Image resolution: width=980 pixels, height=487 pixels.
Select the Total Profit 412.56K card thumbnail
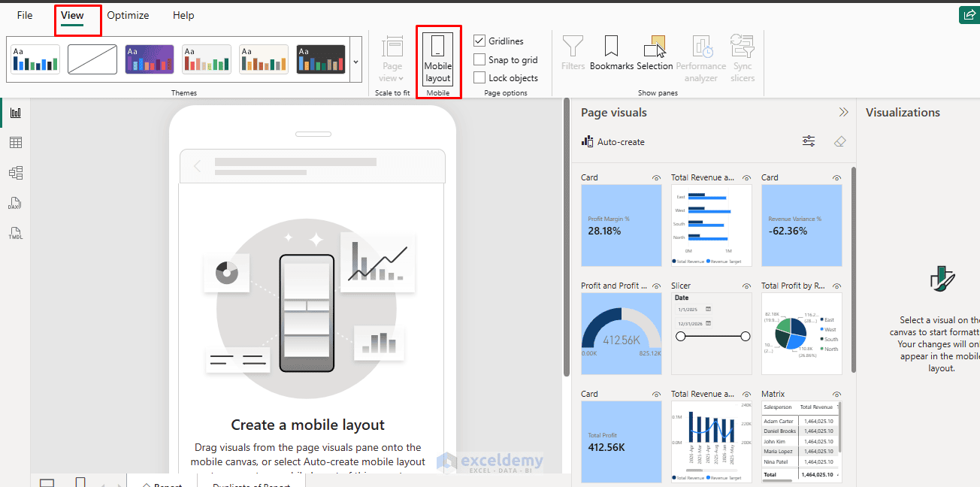[x=622, y=442]
